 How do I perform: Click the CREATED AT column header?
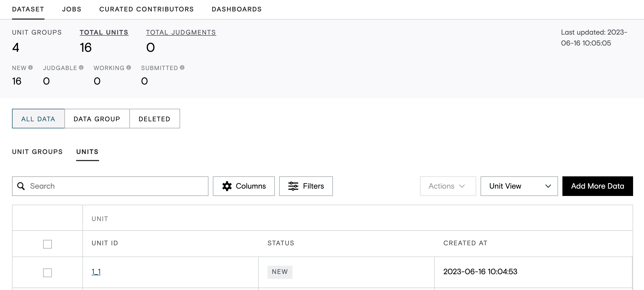point(465,243)
